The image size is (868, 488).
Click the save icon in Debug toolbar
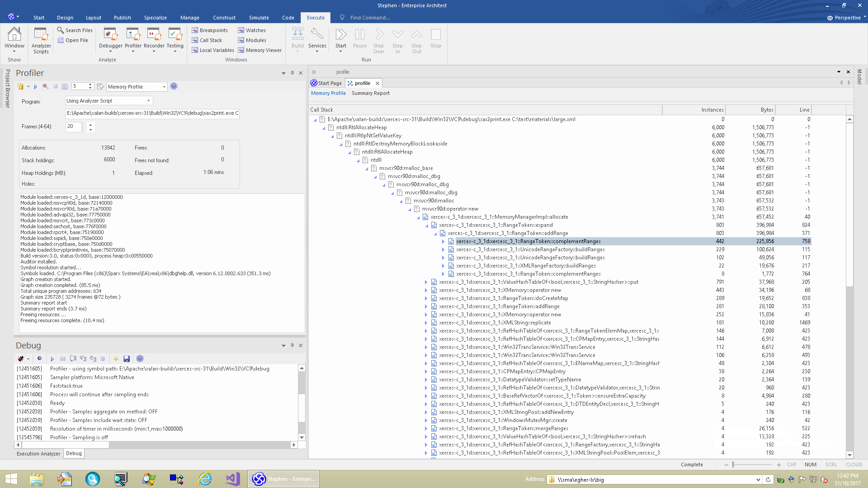pos(127,359)
